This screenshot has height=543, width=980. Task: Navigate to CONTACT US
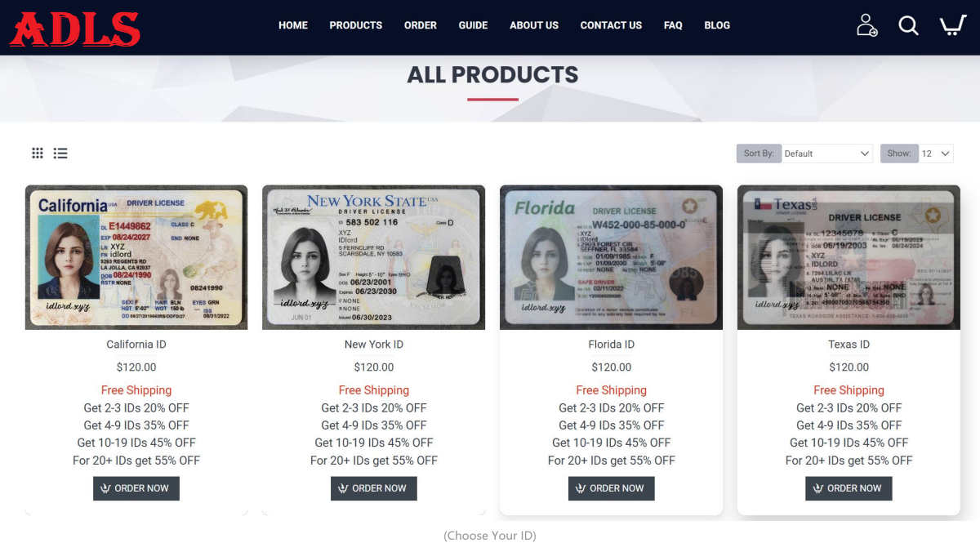pos(611,25)
